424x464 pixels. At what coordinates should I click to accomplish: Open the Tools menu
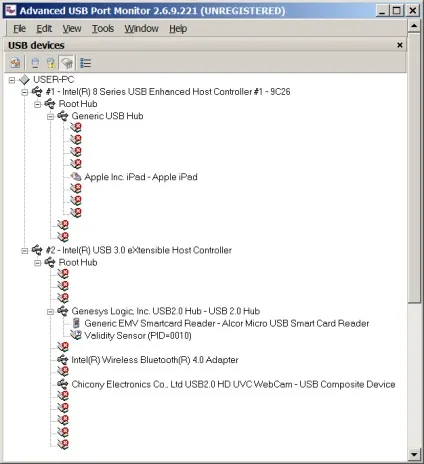point(103,29)
